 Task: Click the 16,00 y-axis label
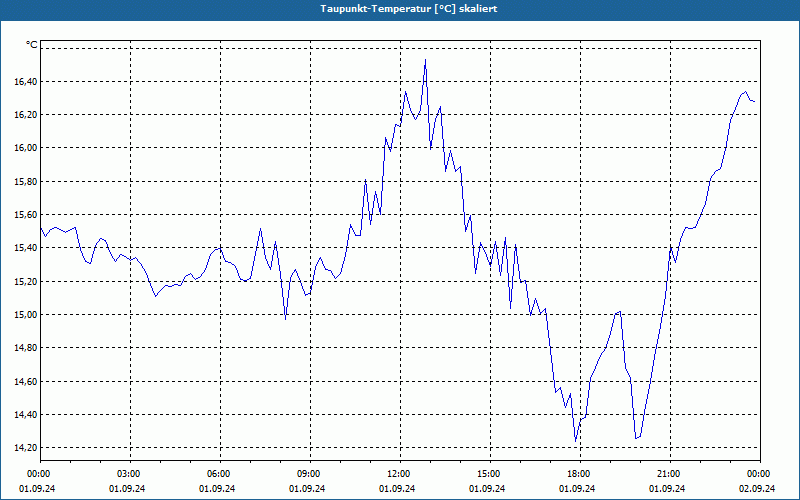tap(25, 148)
